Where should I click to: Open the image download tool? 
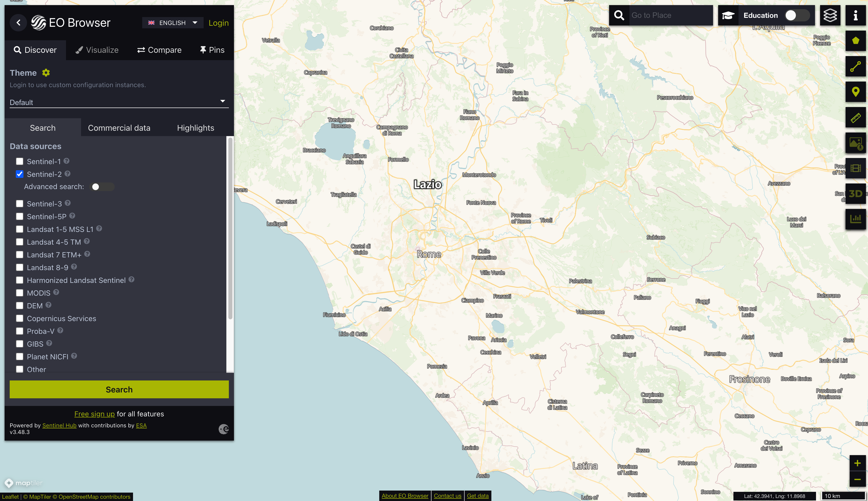tap(856, 143)
